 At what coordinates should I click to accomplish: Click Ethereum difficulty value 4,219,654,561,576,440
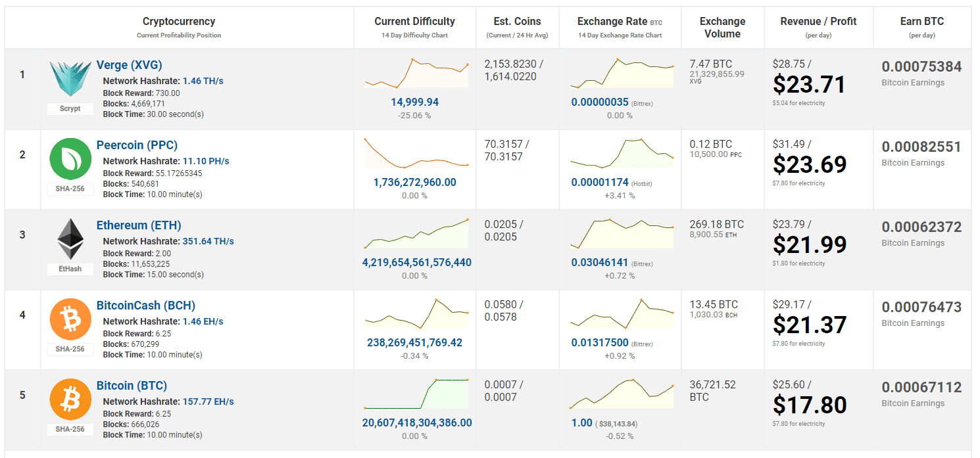pos(416,263)
